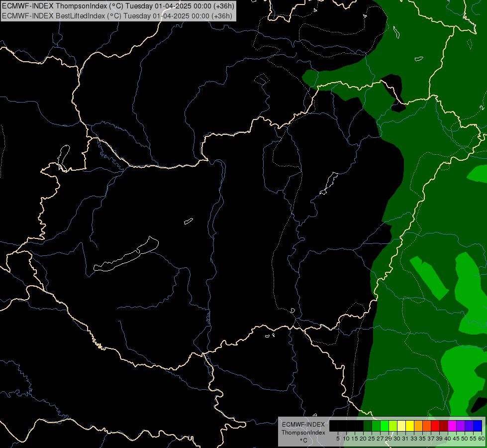Select the dark green 20–25 legend swatch

coord(368,426)
